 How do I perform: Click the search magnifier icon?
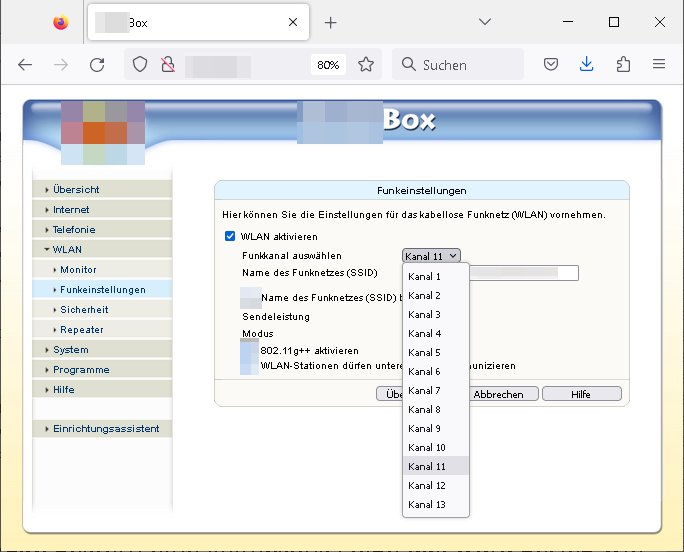(409, 64)
